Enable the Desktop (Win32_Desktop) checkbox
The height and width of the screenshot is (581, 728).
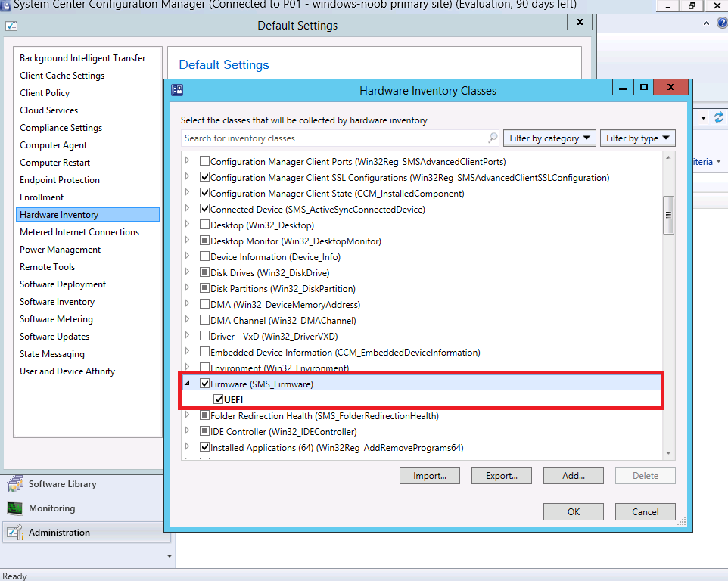click(x=204, y=225)
